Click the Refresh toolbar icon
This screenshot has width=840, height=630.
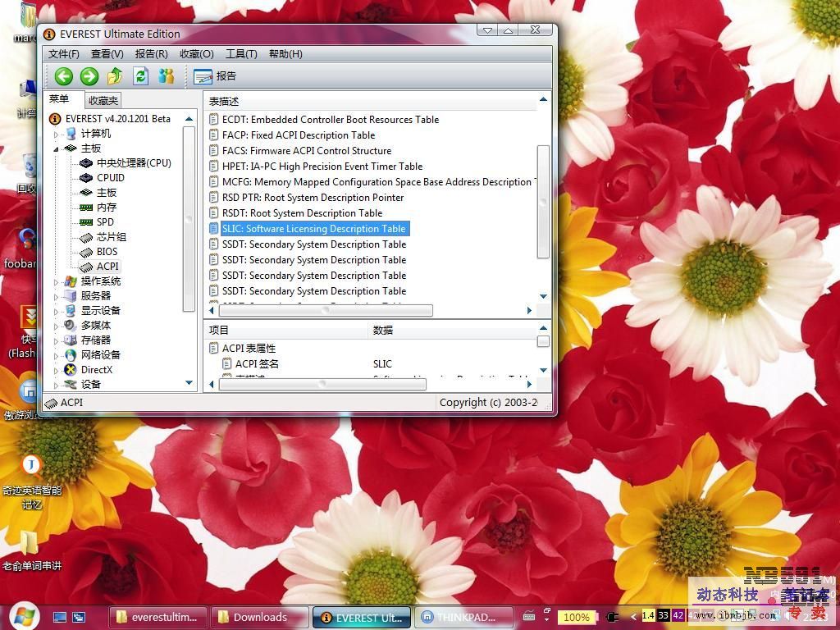point(141,76)
